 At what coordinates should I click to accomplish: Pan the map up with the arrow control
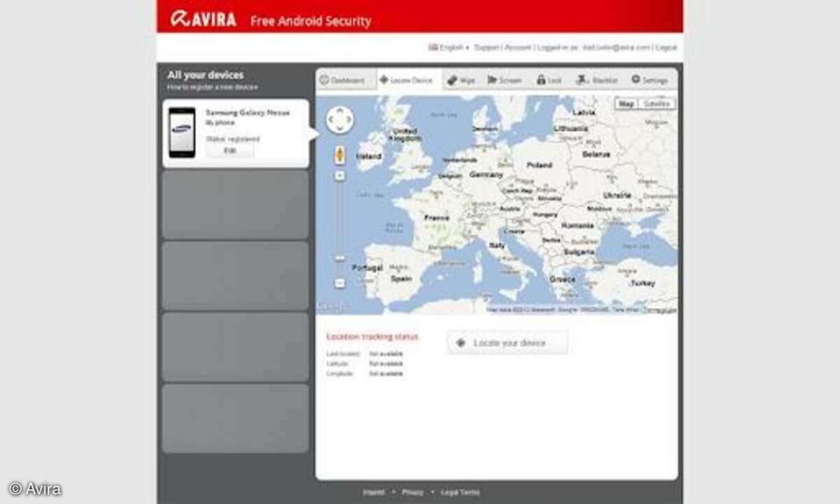click(x=339, y=111)
